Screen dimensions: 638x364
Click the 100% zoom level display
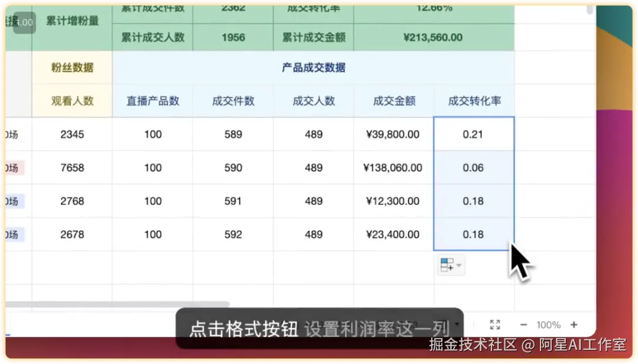tap(548, 324)
